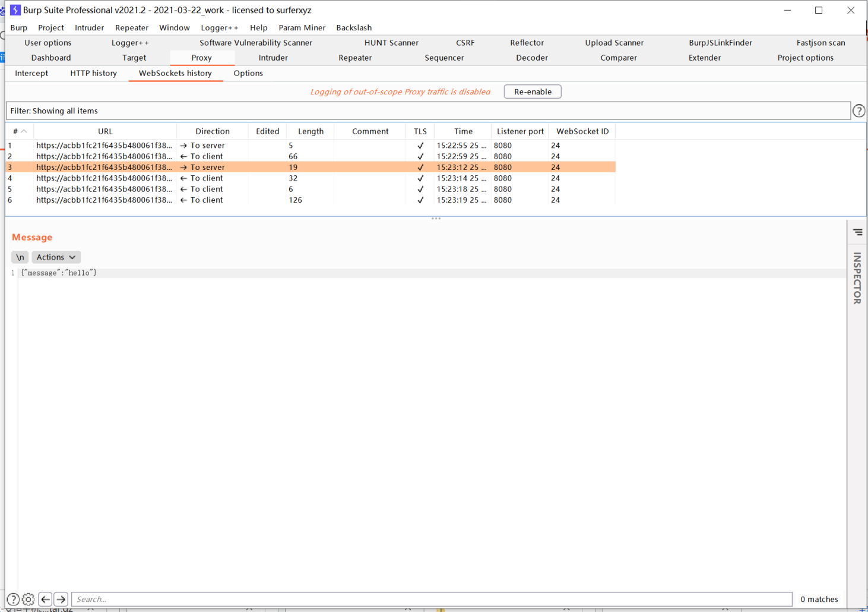The width and height of the screenshot is (868, 612).
Task: Go to previous search match arrow
Action: pyautogui.click(x=45, y=599)
